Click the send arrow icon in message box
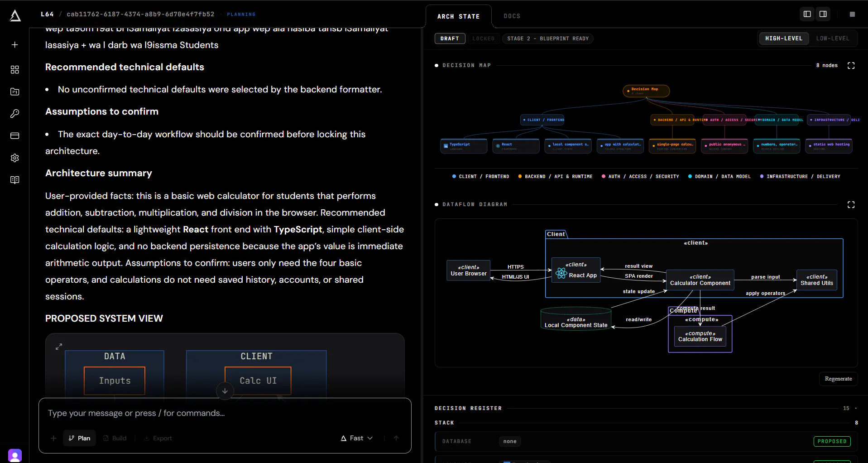This screenshot has width=868, height=463. click(x=396, y=438)
